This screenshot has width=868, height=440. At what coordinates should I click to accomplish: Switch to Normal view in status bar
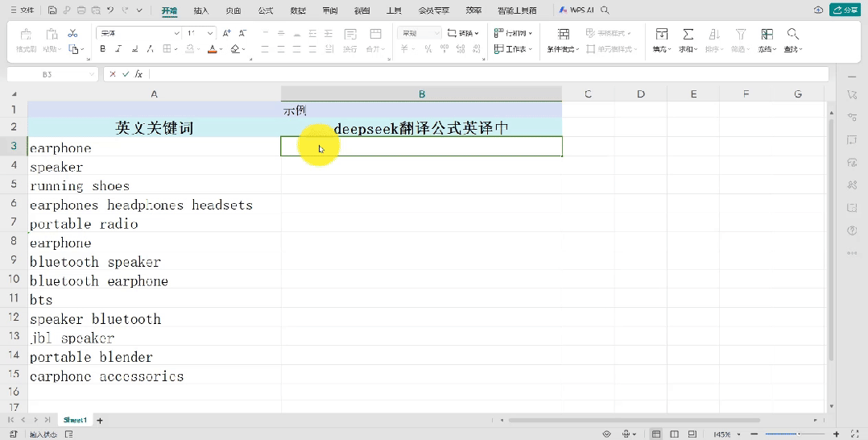(x=656, y=434)
